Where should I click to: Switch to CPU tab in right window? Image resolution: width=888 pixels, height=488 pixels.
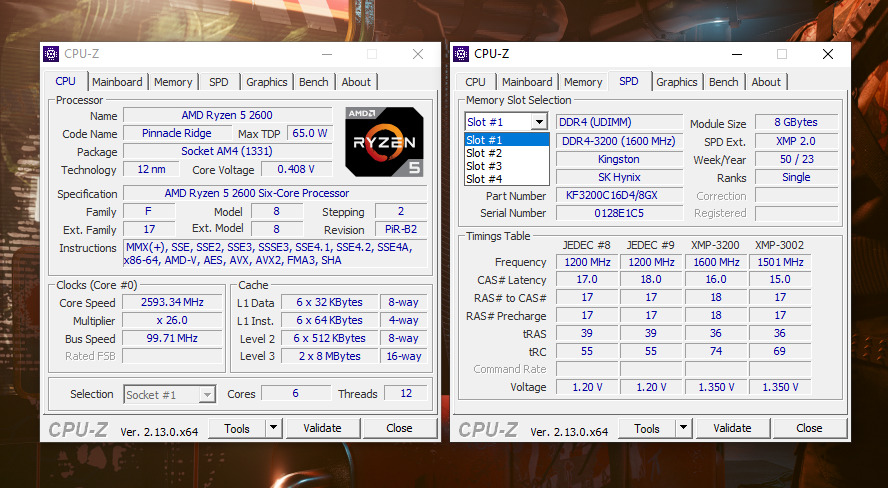tap(475, 82)
